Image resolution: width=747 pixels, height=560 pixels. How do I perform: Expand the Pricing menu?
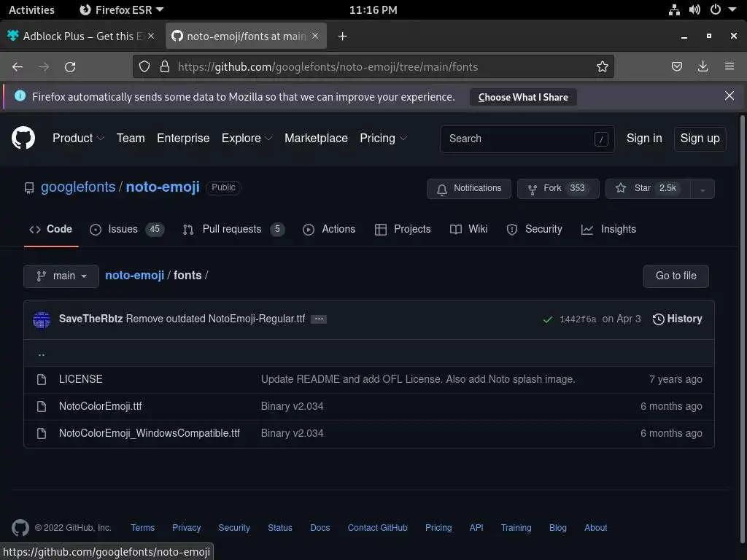point(384,138)
